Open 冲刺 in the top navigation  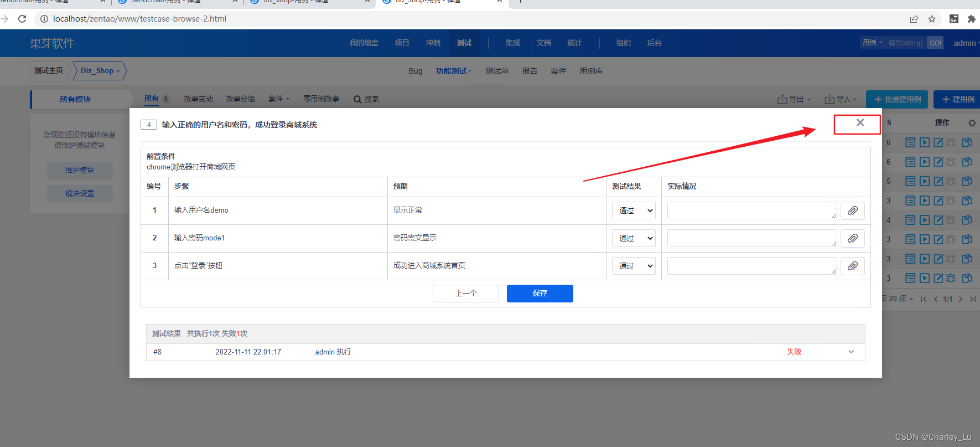click(433, 43)
